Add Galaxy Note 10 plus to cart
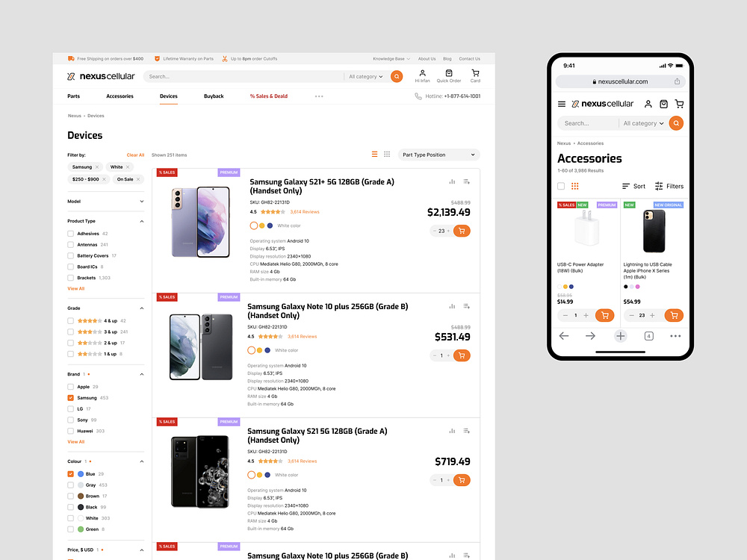This screenshot has height=560, width=747. pyautogui.click(x=462, y=355)
